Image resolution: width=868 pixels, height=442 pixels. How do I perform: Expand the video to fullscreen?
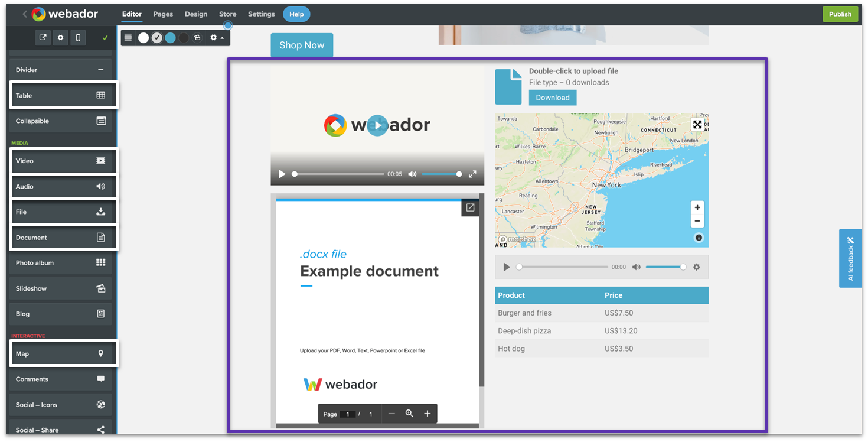click(472, 174)
